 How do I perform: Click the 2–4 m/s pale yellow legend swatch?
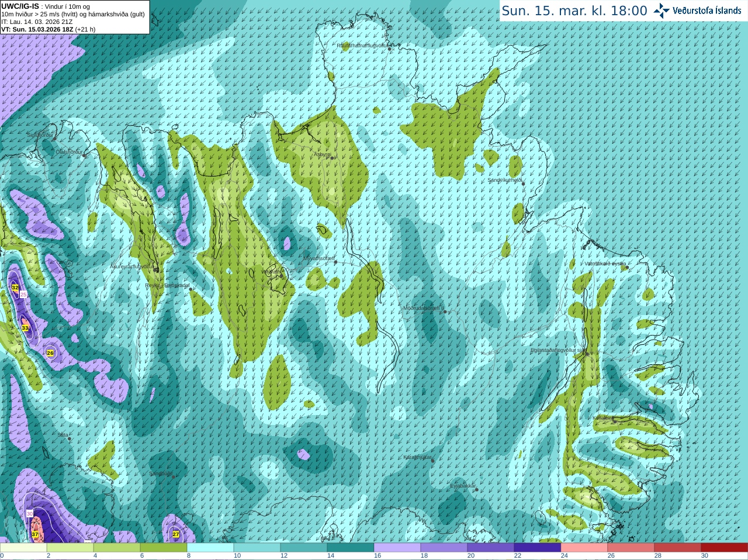coord(70,548)
